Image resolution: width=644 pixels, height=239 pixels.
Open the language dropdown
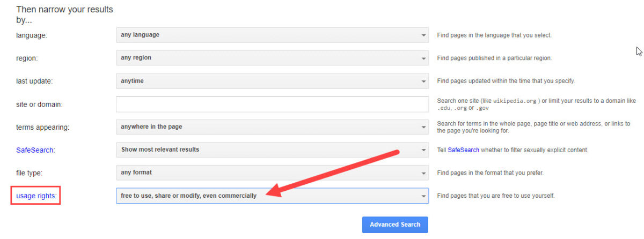click(x=272, y=35)
